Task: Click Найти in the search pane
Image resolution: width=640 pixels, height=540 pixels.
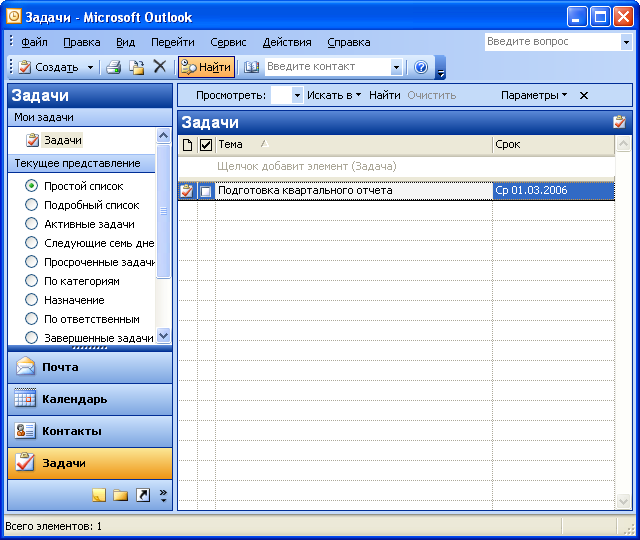Action: tap(384, 96)
